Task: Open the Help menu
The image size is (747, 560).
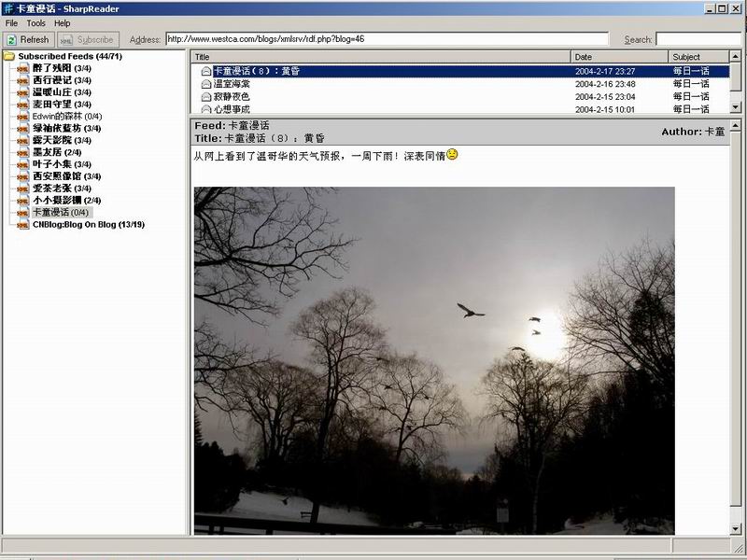Action: (62, 22)
